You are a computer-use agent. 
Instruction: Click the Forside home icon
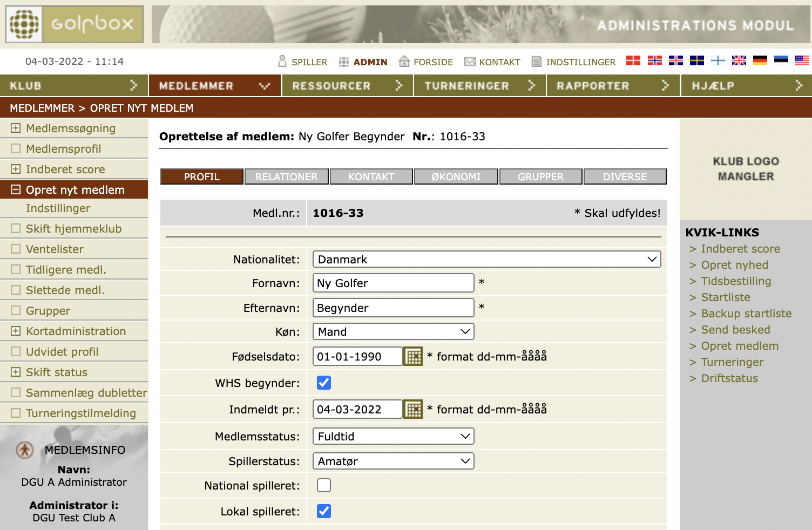click(404, 62)
